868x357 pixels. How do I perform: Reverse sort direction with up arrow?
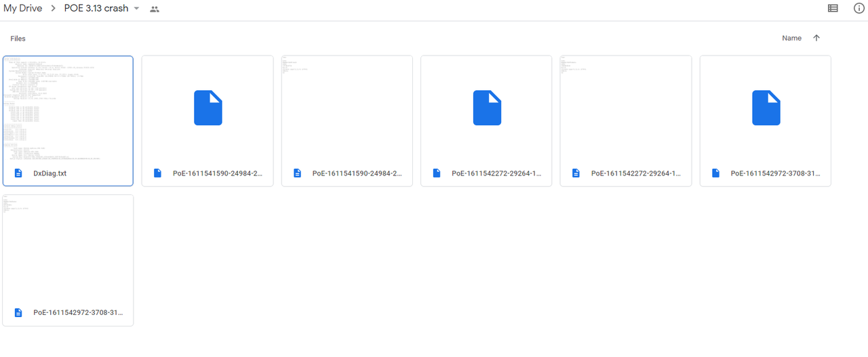point(816,39)
